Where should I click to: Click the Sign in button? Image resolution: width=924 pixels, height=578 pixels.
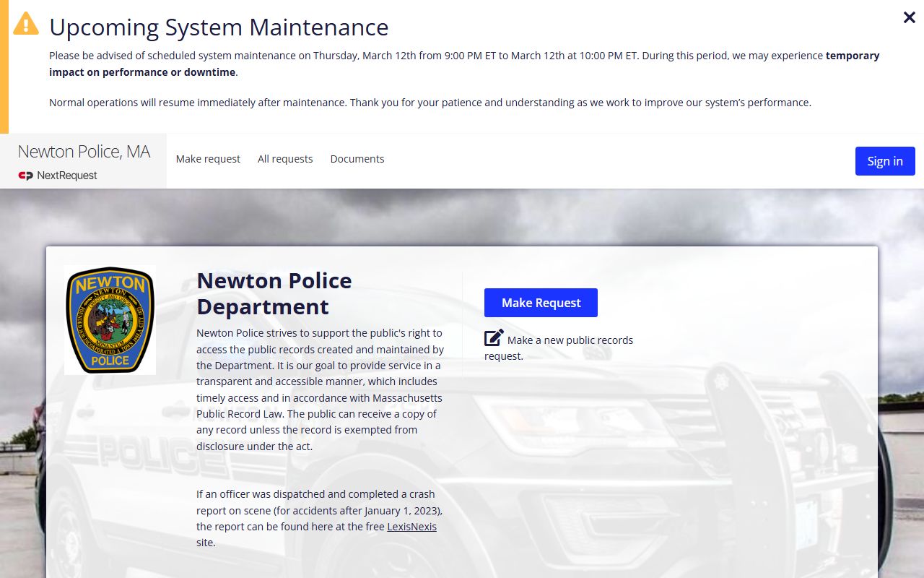(885, 161)
